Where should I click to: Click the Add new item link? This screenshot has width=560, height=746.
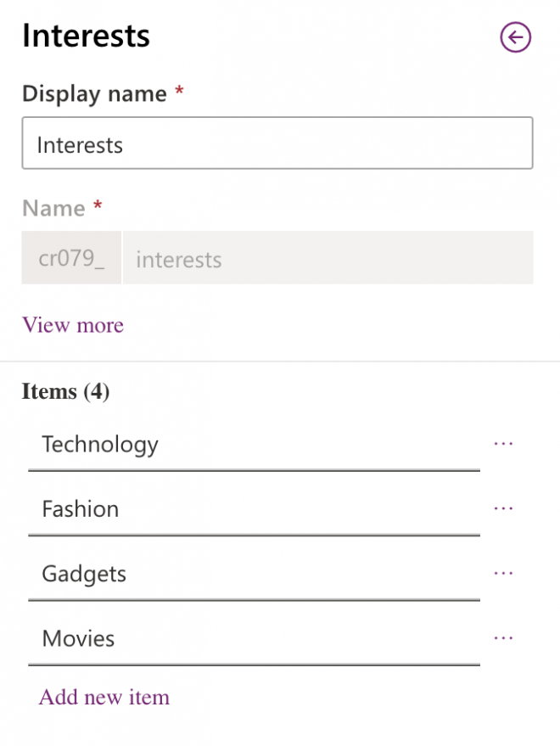tap(104, 697)
